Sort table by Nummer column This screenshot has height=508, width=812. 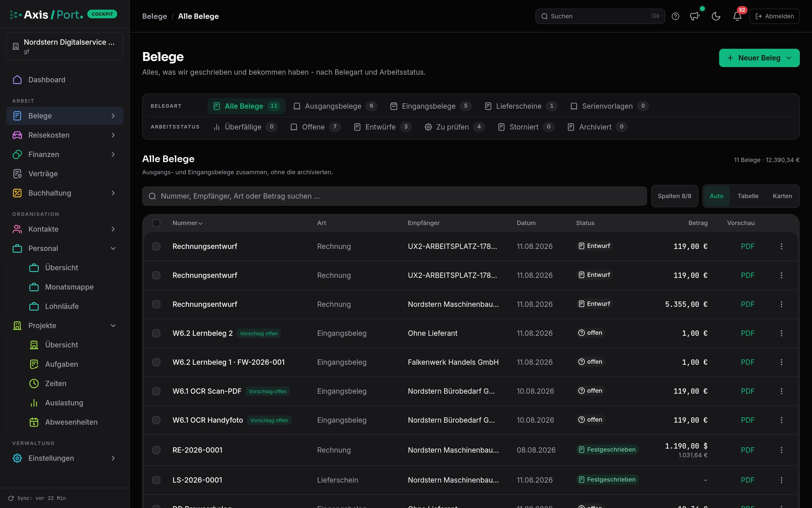click(x=187, y=223)
